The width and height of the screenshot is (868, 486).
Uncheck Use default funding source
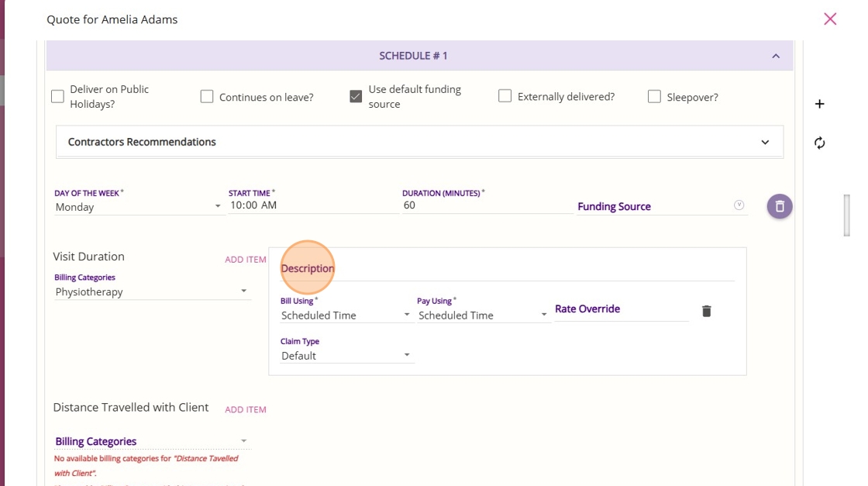[x=356, y=97]
